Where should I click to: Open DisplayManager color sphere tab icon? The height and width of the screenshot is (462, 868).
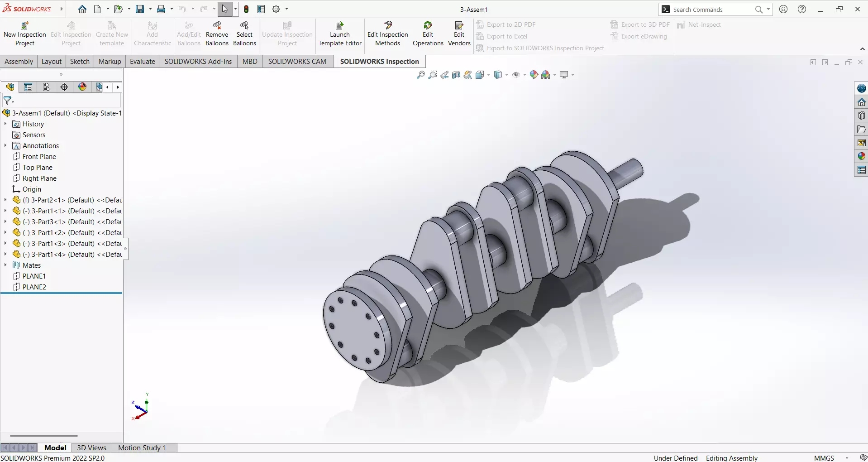click(82, 87)
